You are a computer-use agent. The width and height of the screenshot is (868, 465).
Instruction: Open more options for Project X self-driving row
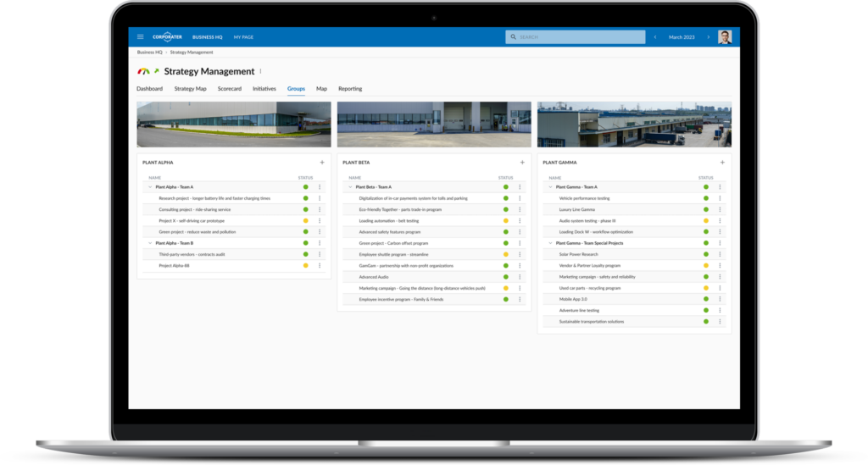tap(320, 220)
